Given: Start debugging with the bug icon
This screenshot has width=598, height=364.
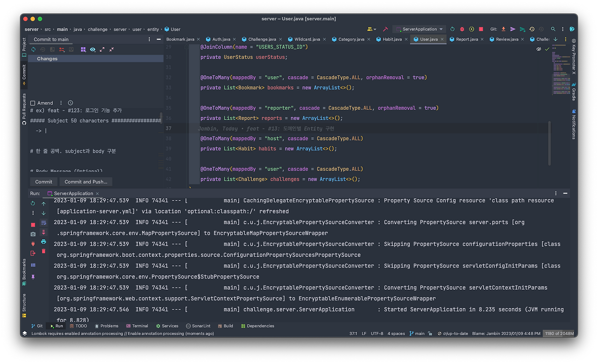Looking at the screenshot, I should tap(462, 29).
